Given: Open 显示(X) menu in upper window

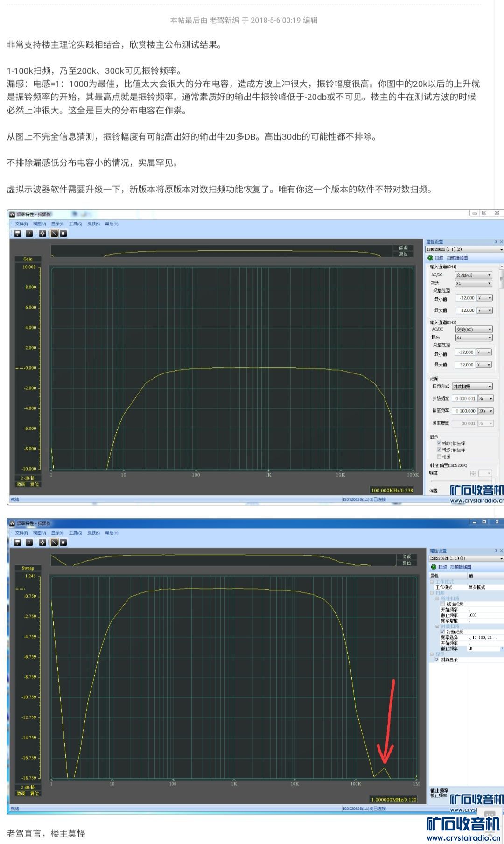Looking at the screenshot, I should [57, 224].
